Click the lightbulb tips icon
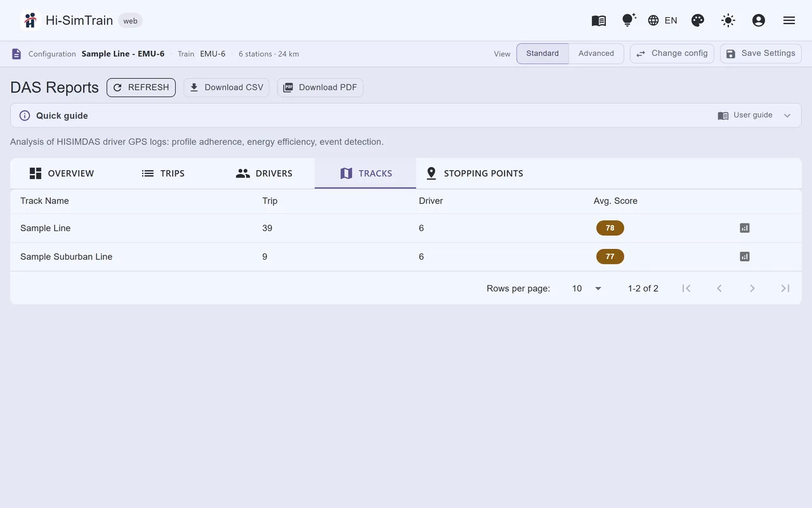 point(629,20)
